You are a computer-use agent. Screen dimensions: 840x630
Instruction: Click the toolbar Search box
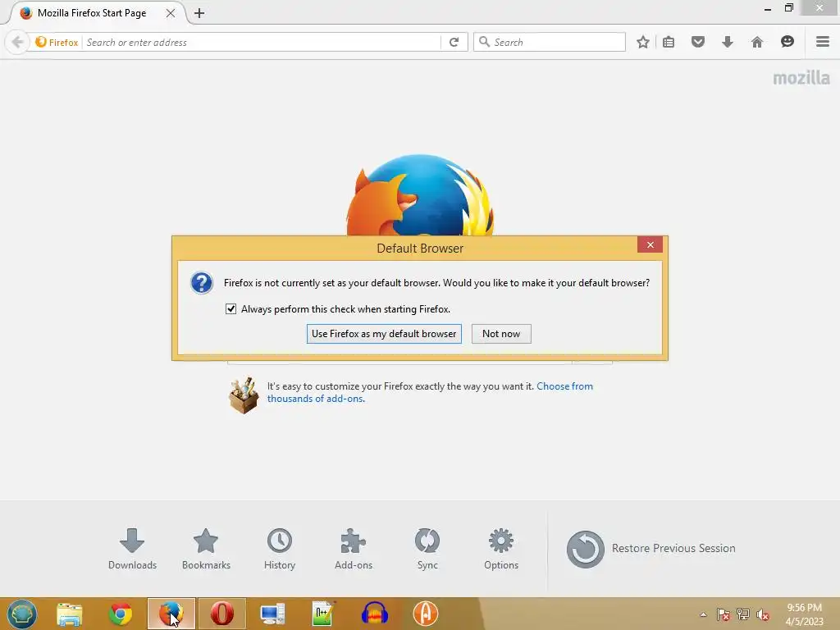coord(550,42)
